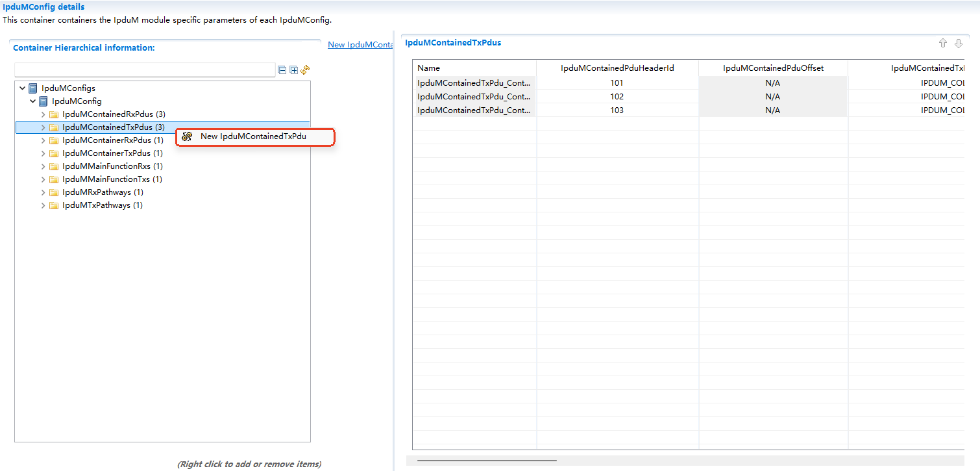This screenshot has height=471, width=980.
Task: Select the IpduMTxPathways tree item
Action: click(x=96, y=205)
